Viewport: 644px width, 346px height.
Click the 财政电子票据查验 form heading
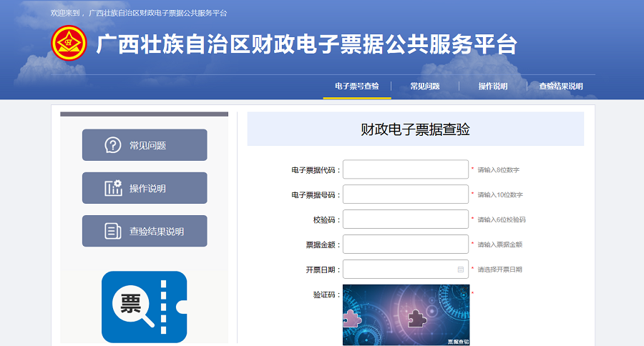pyautogui.click(x=415, y=129)
